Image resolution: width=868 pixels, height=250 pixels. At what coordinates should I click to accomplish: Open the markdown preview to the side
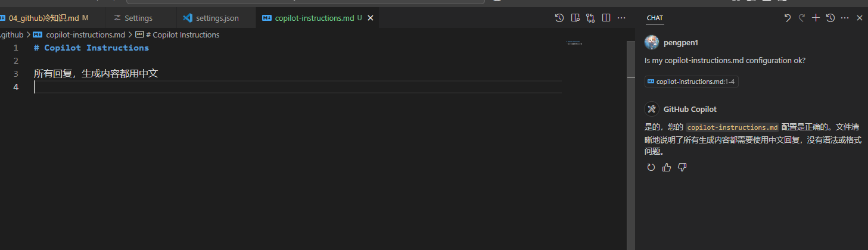[x=575, y=18]
